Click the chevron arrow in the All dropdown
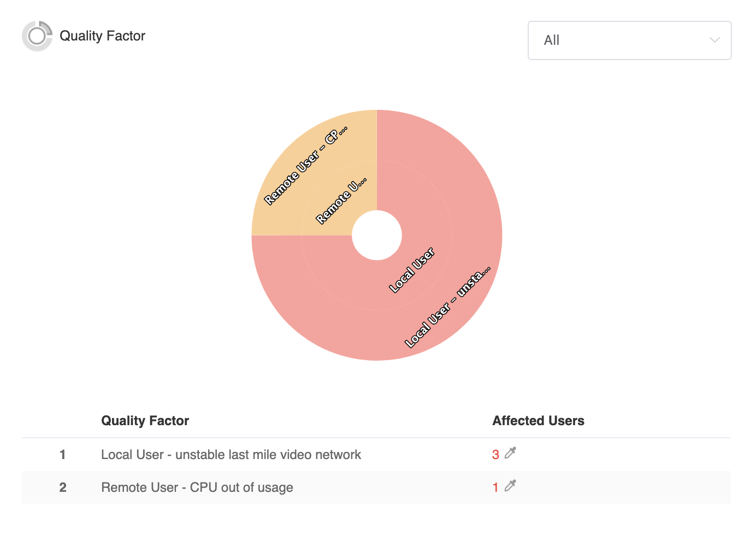 (x=714, y=40)
